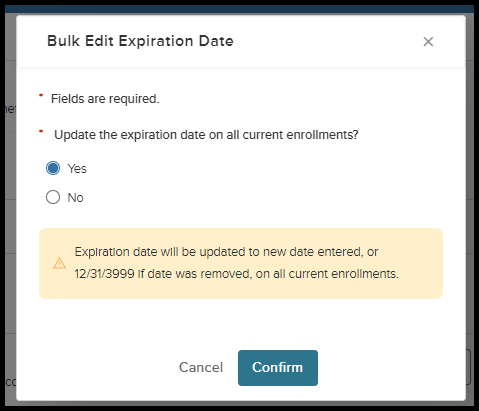Select the No radio button
Image resolution: width=479 pixels, height=411 pixels.
(x=53, y=197)
